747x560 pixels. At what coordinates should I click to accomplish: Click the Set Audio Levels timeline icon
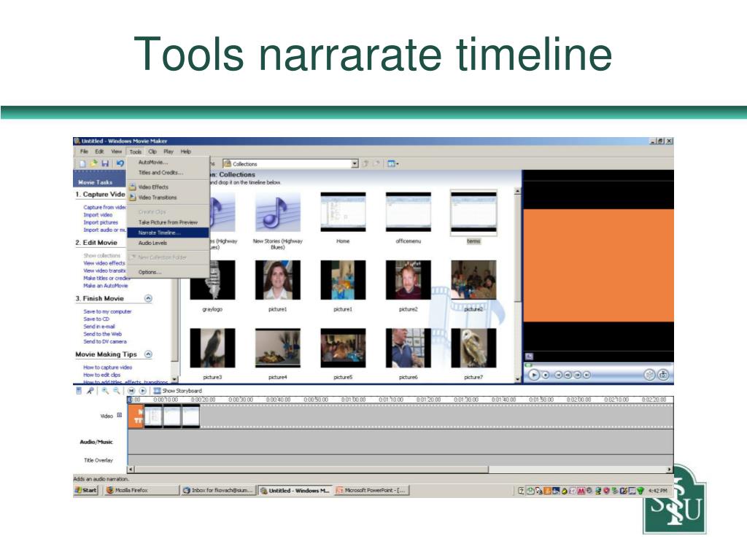coord(79,391)
